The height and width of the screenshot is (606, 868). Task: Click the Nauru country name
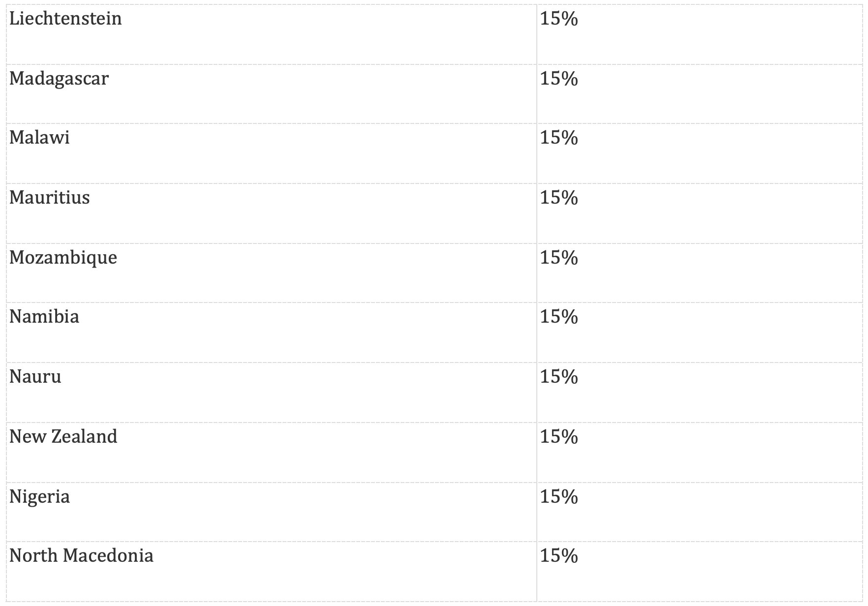pos(35,376)
